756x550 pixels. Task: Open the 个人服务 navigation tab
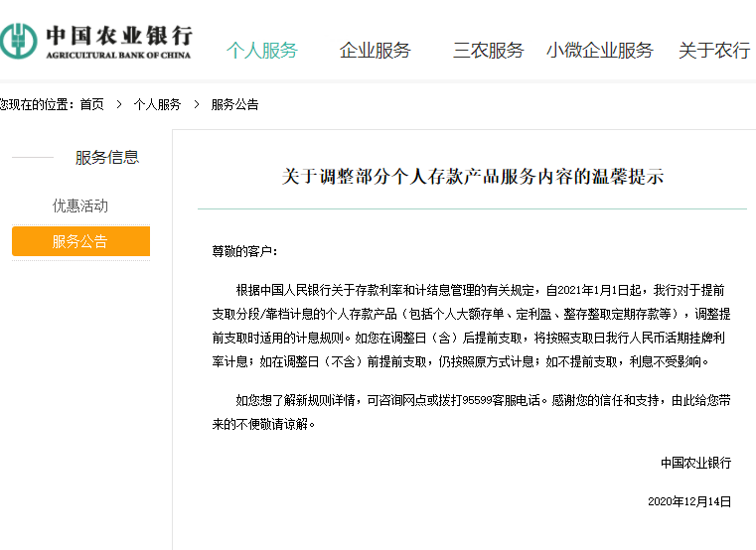(x=261, y=51)
